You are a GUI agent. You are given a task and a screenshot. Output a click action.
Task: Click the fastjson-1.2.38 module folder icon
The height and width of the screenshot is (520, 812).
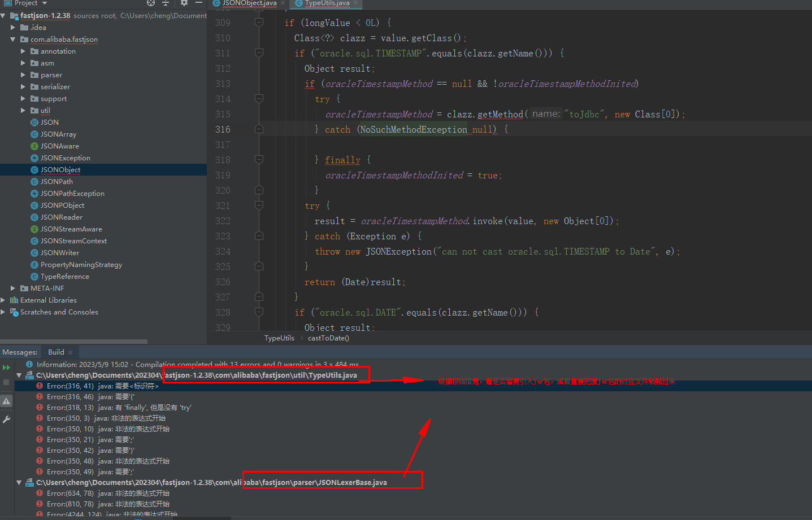point(14,16)
